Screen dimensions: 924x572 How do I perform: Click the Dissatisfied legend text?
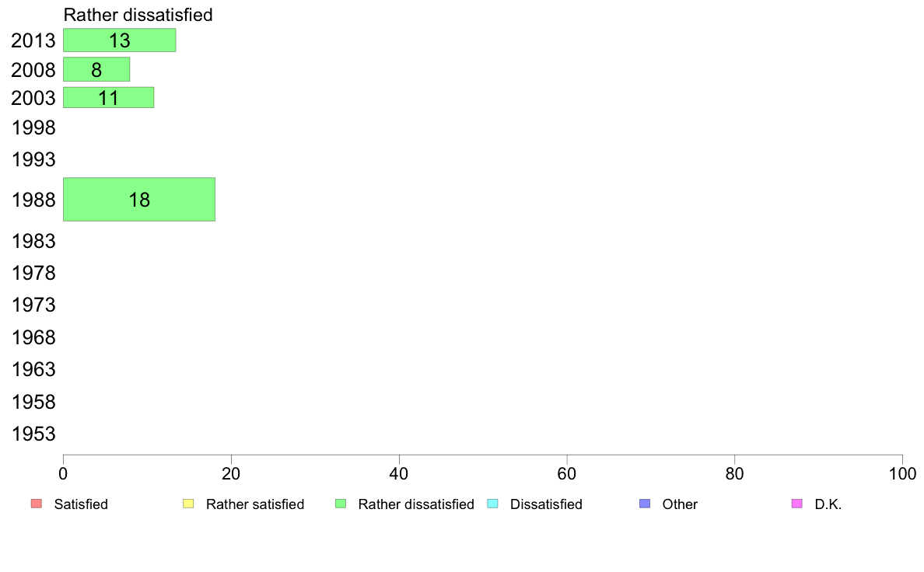tap(546, 504)
